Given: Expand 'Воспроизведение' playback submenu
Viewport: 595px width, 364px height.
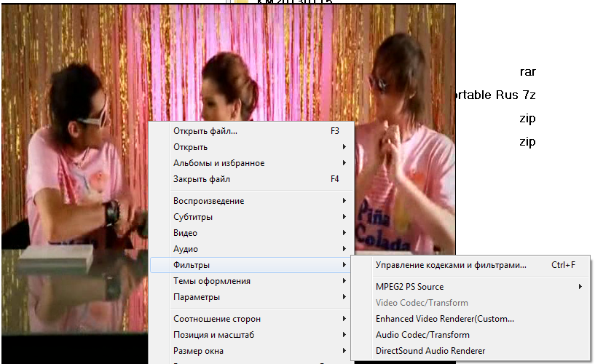Looking at the screenshot, I should coord(208,202).
